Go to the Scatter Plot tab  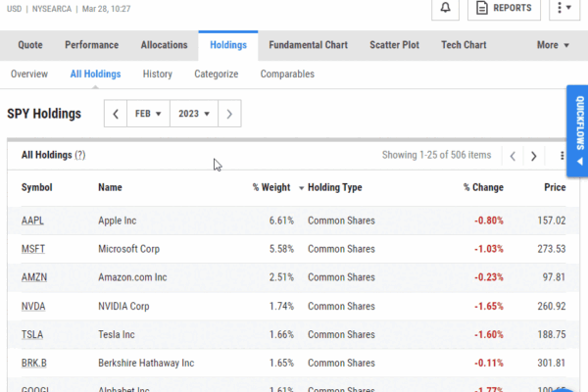(x=394, y=45)
